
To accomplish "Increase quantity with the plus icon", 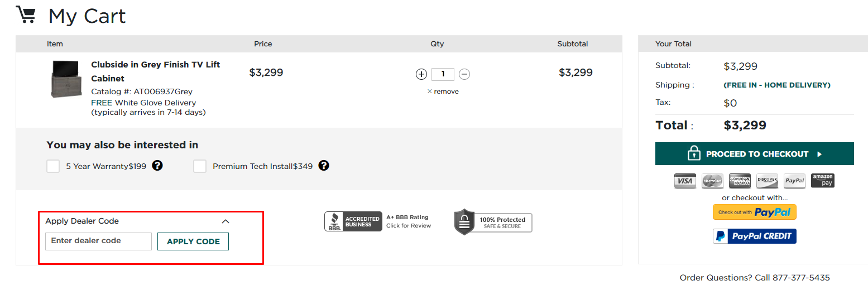I will [421, 74].
